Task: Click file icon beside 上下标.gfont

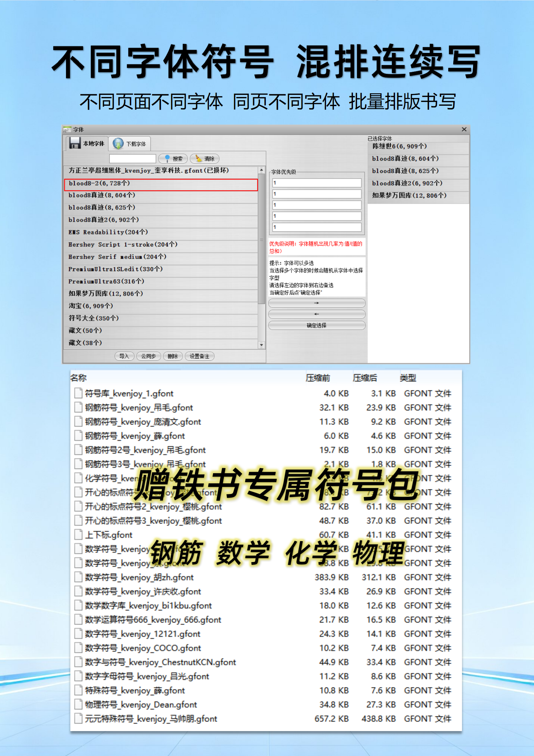Action: click(x=78, y=534)
